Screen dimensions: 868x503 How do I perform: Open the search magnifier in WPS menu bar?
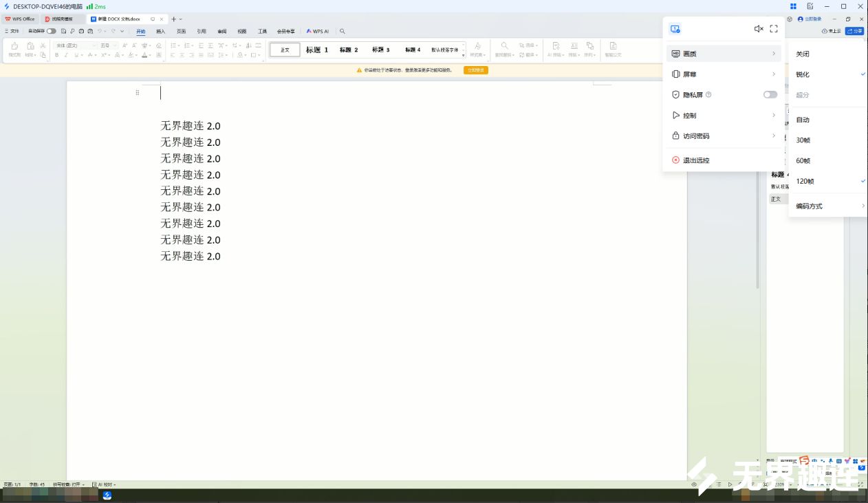pyautogui.click(x=343, y=31)
